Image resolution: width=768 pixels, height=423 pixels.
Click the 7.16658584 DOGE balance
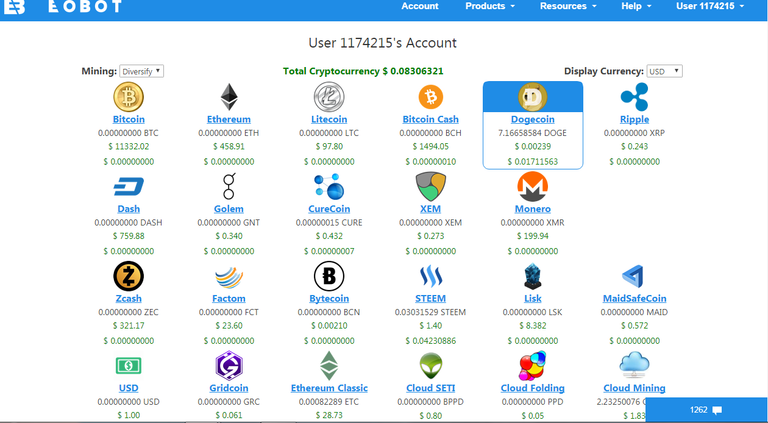(533, 133)
